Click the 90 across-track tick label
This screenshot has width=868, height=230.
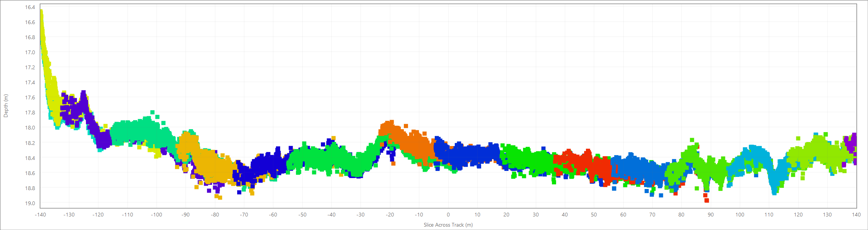pos(710,215)
